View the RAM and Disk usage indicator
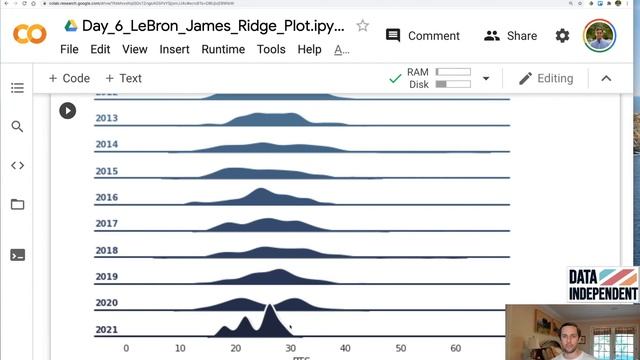The height and width of the screenshot is (360, 640). point(439,78)
